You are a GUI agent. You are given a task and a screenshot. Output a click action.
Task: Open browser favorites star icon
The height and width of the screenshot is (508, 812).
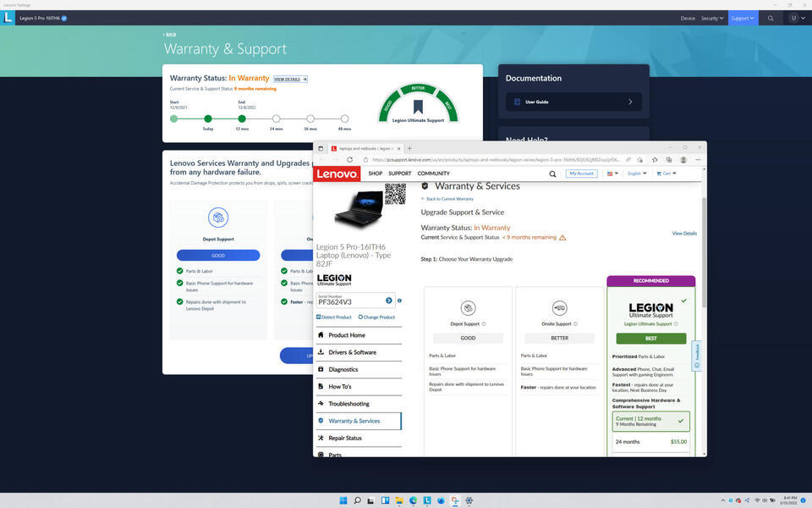point(655,160)
